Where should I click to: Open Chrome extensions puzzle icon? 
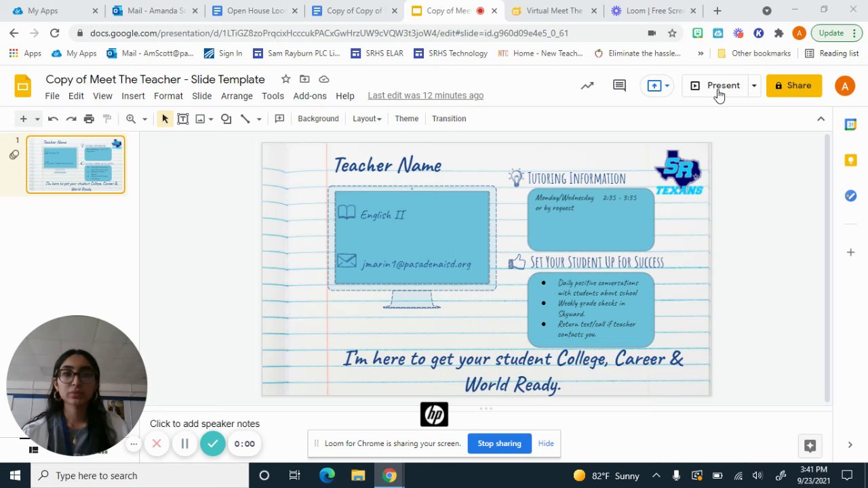click(x=778, y=33)
